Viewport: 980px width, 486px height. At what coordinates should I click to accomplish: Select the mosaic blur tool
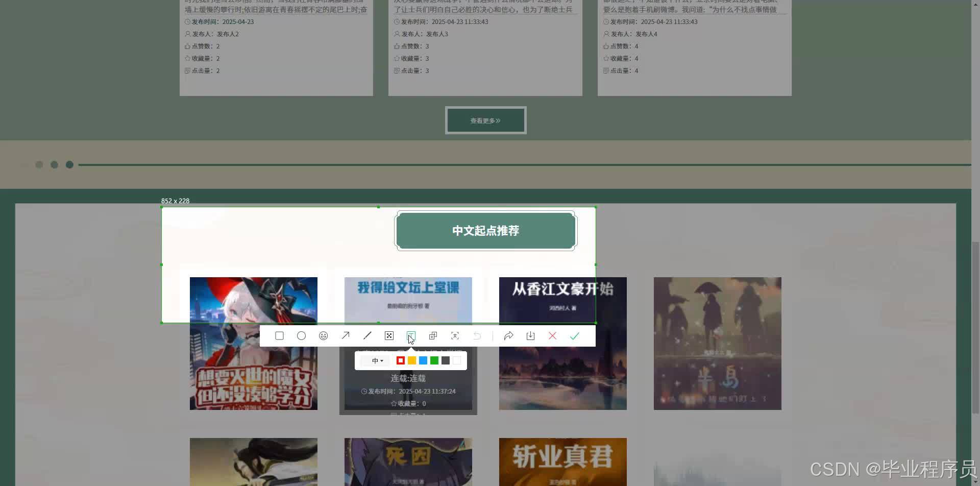389,335
